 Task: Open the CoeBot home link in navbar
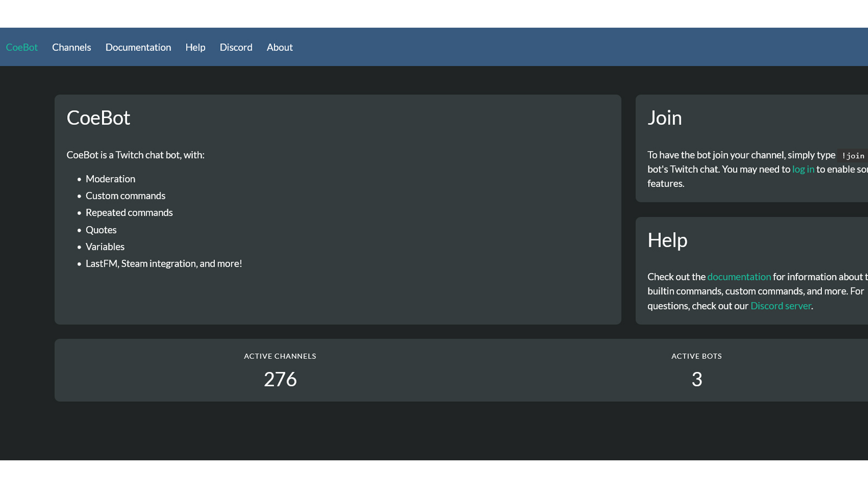(x=22, y=47)
